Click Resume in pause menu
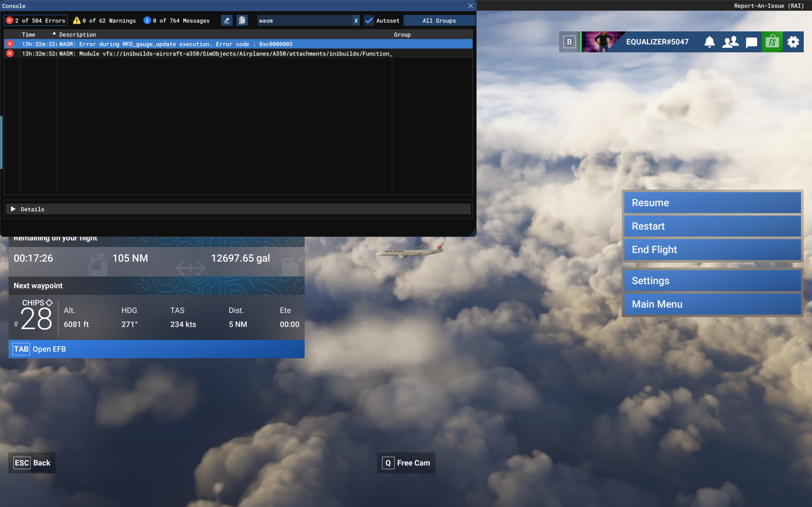 point(712,203)
